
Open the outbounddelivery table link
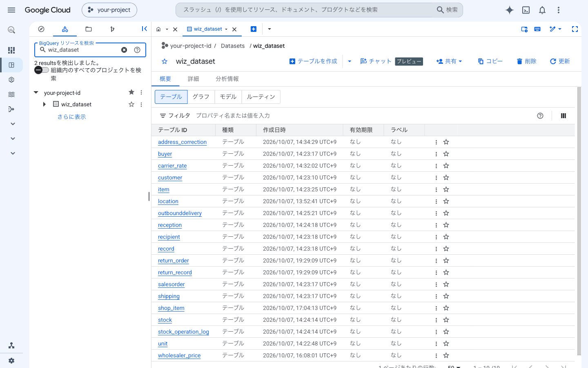tap(180, 213)
